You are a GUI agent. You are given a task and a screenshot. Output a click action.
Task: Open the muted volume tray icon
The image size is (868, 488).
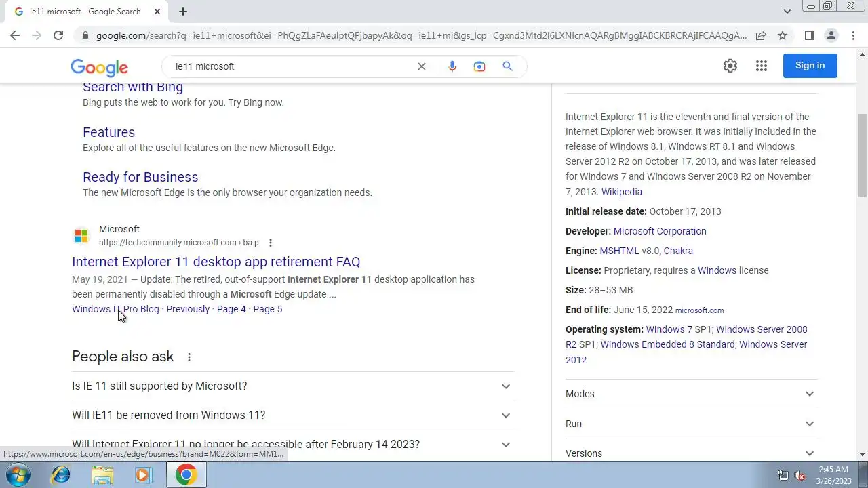click(x=800, y=476)
